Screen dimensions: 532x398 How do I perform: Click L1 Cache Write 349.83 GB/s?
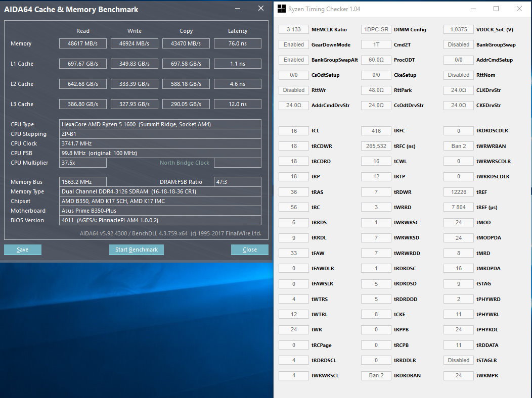point(135,64)
